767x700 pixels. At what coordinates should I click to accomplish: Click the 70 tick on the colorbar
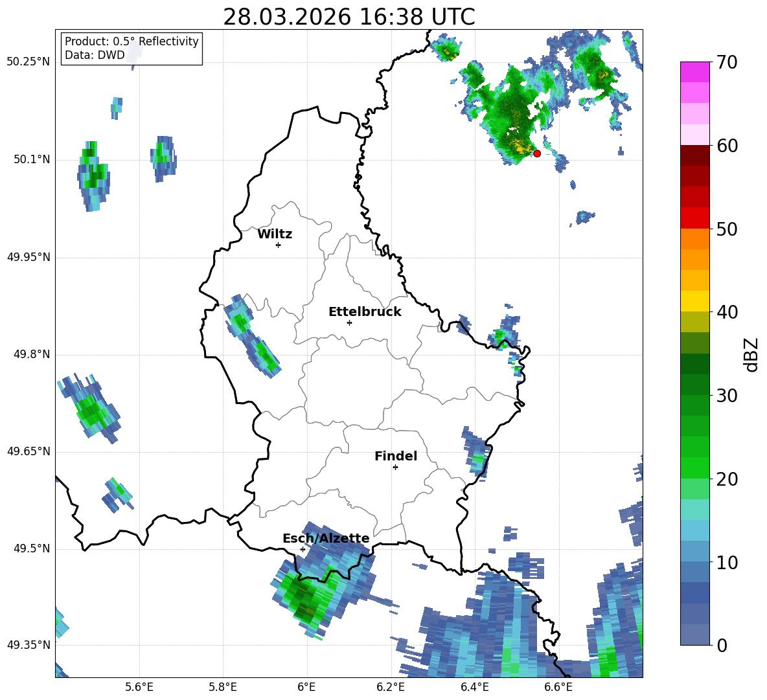(x=726, y=63)
